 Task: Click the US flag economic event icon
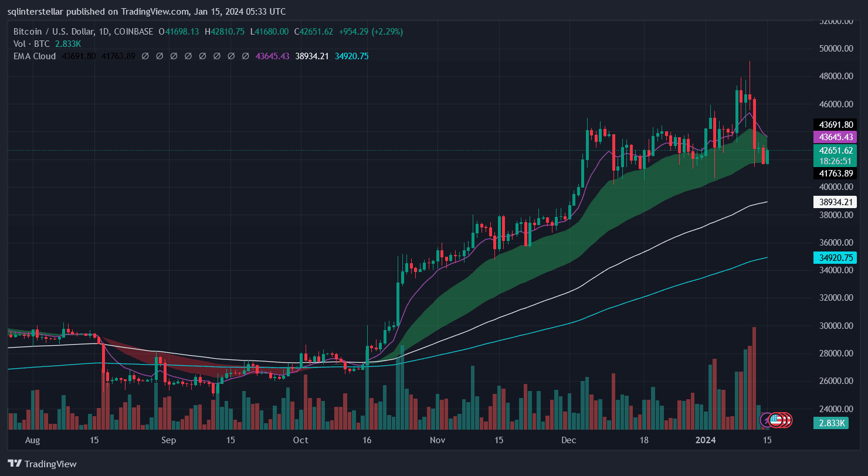(x=776, y=420)
